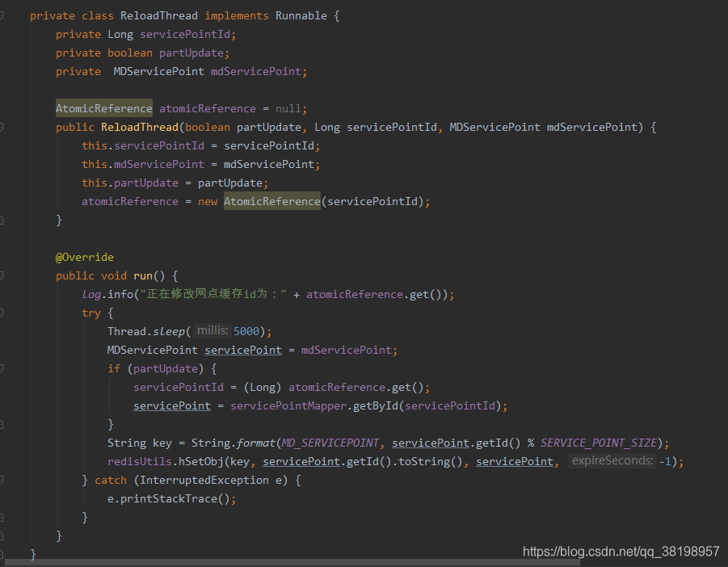
Task: Click this.partUpdate in the constructor
Action: tap(130, 183)
